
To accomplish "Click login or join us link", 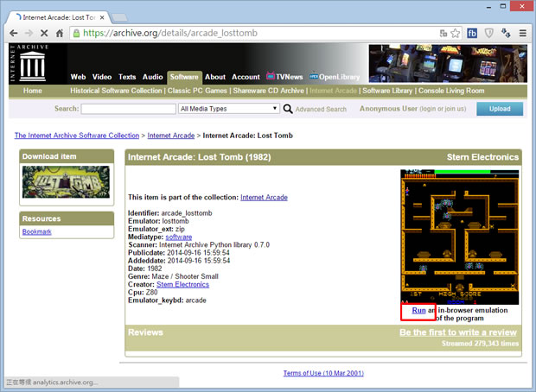I will tap(443, 109).
